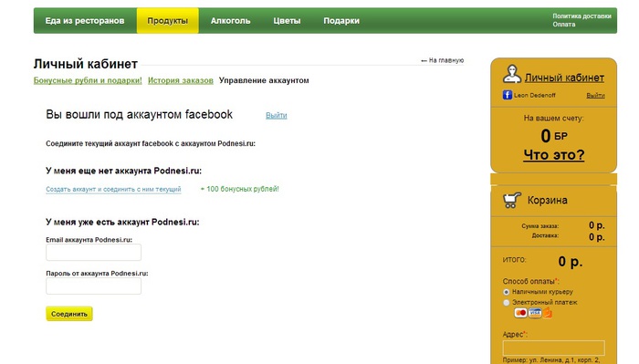This screenshot has width=639, height=364.
Task: Focus the Адрес input field in cart
Action: [x=554, y=348]
